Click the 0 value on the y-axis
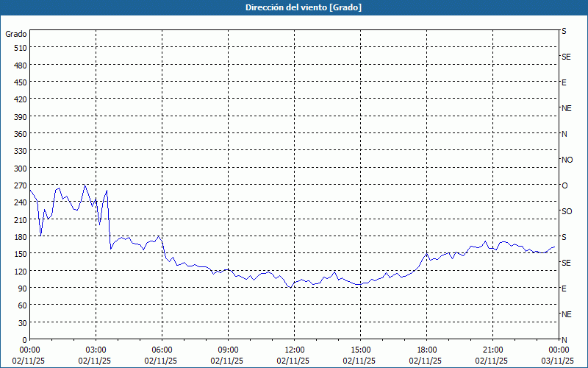Viewport: 588px width, 368px height. 24,340
